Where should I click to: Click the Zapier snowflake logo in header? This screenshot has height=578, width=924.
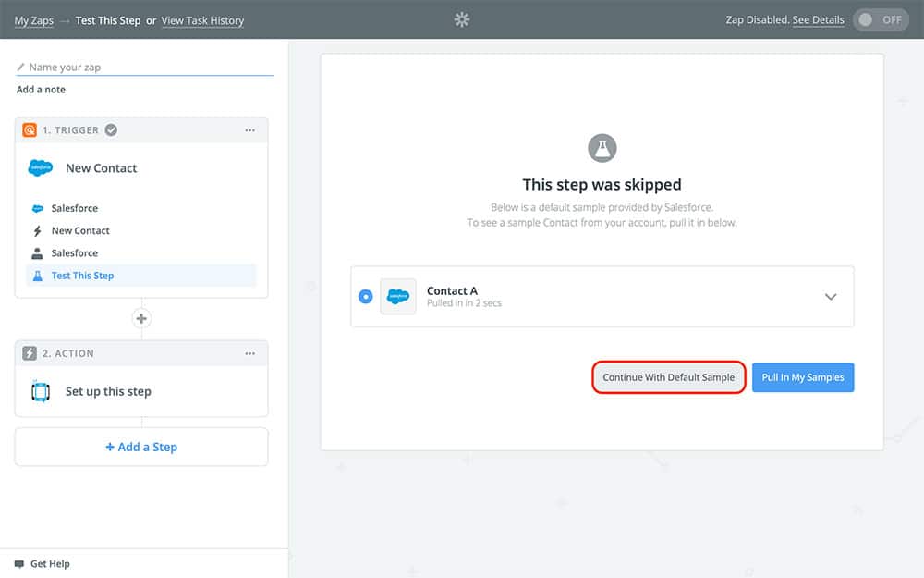pyautogui.click(x=462, y=19)
